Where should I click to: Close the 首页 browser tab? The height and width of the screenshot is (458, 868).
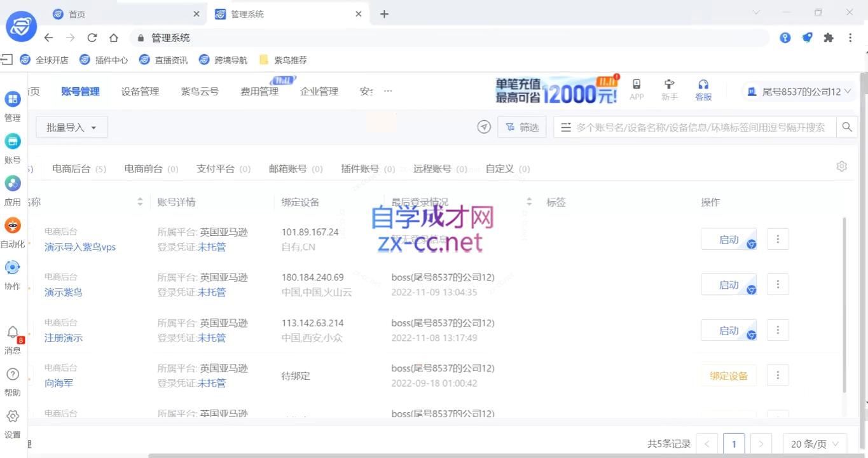click(196, 14)
